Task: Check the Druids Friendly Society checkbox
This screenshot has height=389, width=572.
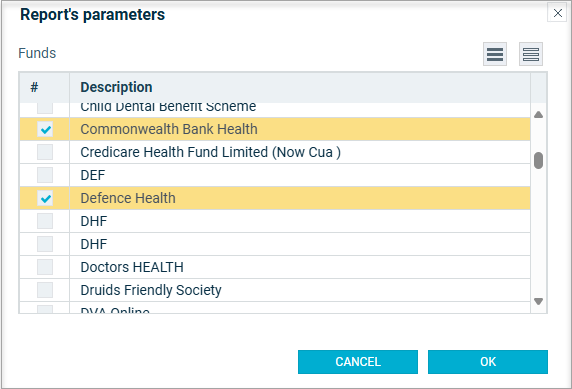Action: [x=45, y=290]
